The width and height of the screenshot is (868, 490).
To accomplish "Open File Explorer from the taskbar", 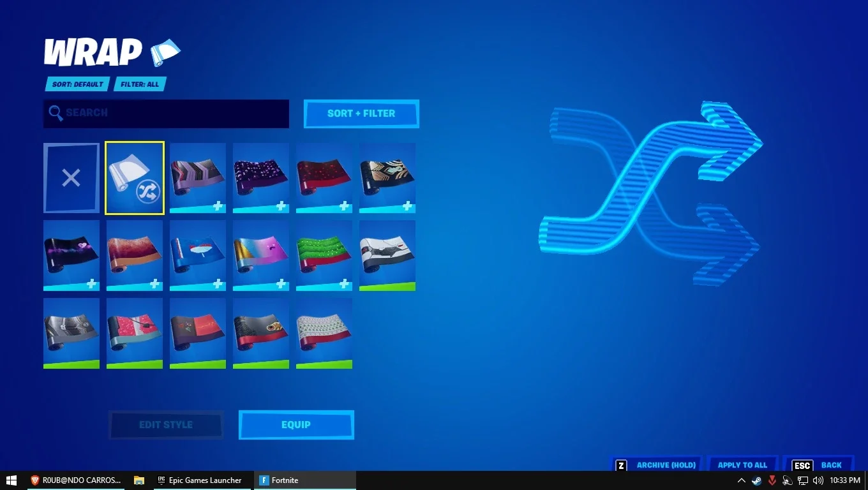I will [x=139, y=480].
